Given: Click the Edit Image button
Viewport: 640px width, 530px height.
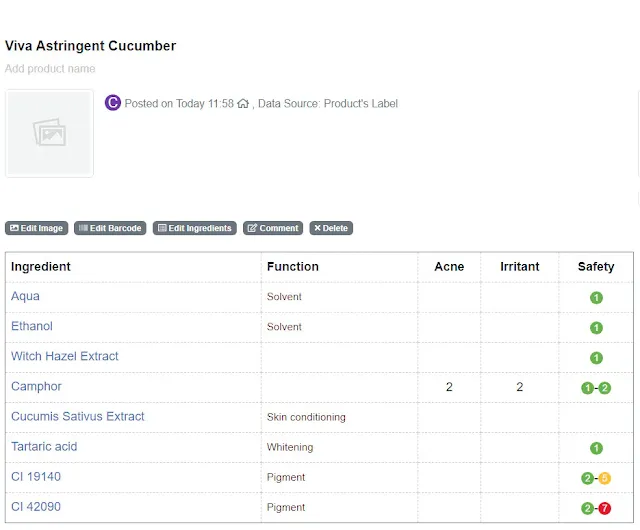Looking at the screenshot, I should click(36, 228).
